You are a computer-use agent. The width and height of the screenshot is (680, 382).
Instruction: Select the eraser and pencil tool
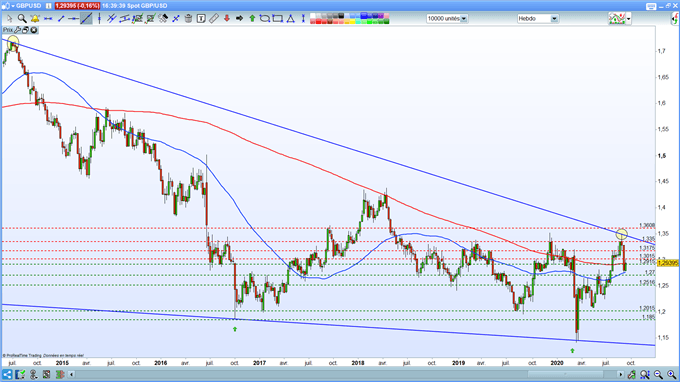click(163, 19)
